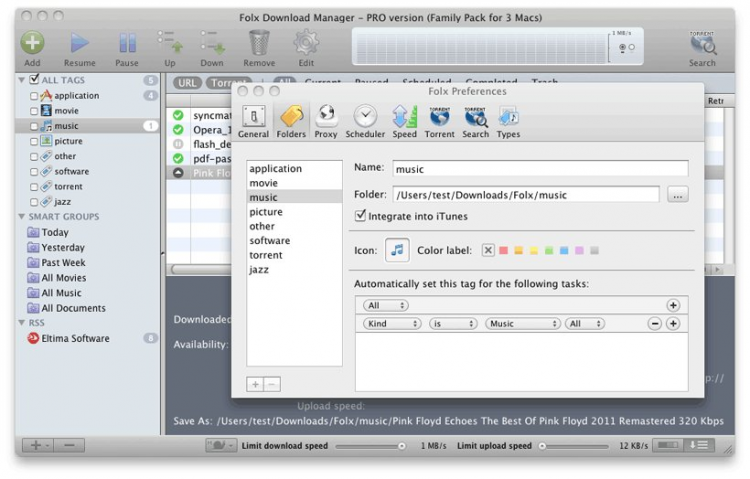Click the Remove trash can icon

pyautogui.click(x=259, y=43)
